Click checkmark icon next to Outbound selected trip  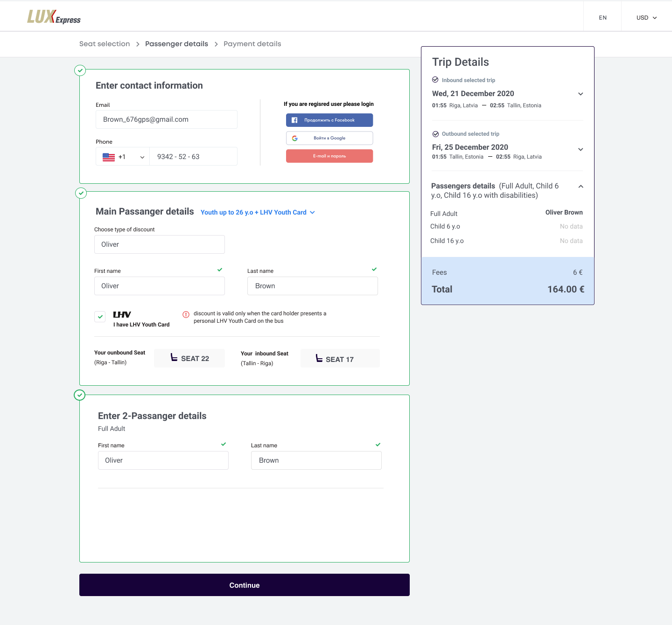pyautogui.click(x=435, y=134)
